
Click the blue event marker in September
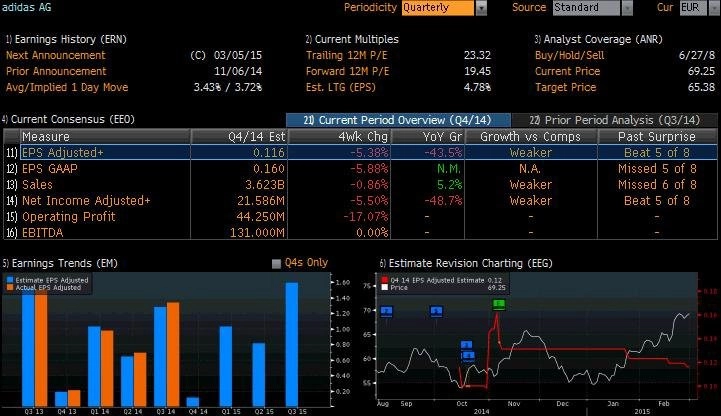(x=436, y=312)
